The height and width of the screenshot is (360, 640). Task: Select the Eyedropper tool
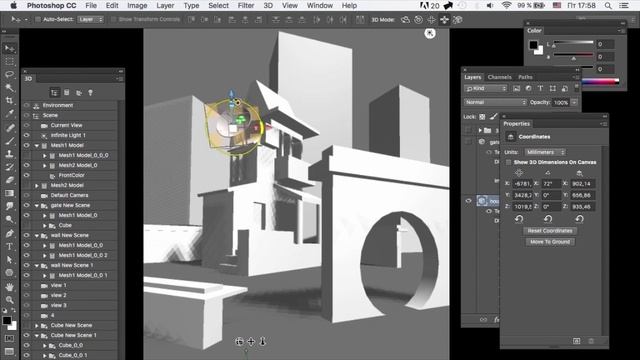(9, 114)
